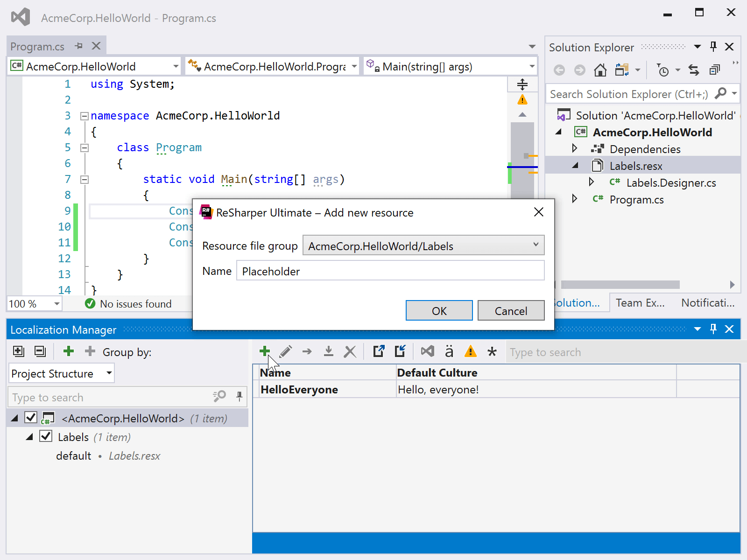Screen dimensions: 747x560
Task: Click Cancel in the Add new resource dialog
Action: (511, 311)
